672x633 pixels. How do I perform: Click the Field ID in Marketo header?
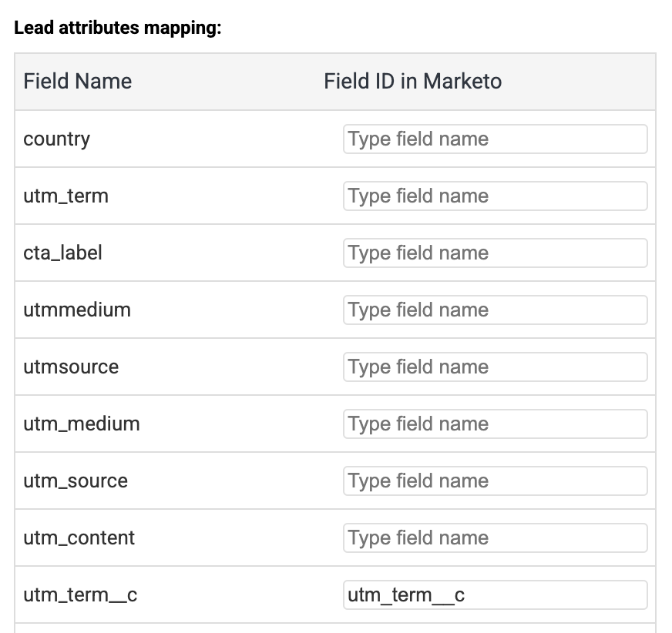point(412,82)
